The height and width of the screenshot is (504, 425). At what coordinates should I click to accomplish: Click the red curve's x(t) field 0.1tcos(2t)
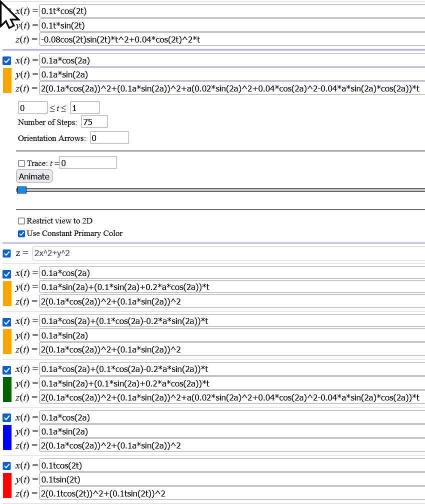pyautogui.click(x=230, y=465)
